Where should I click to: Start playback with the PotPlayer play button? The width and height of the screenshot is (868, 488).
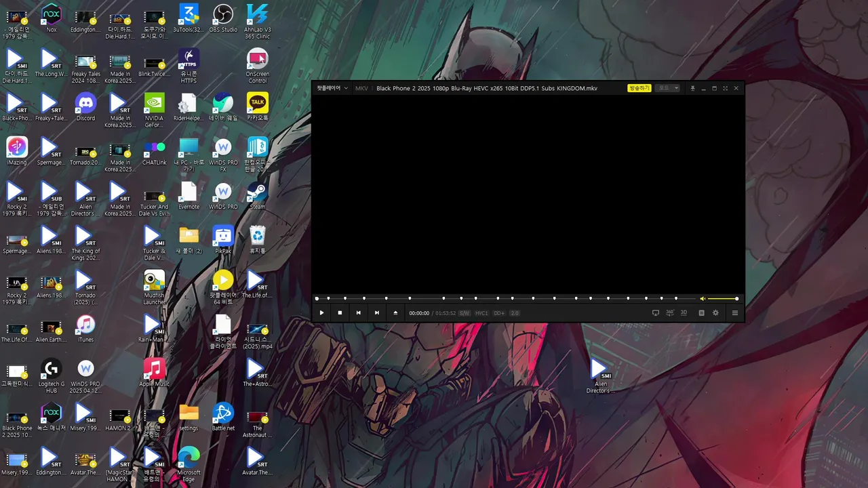coord(321,313)
